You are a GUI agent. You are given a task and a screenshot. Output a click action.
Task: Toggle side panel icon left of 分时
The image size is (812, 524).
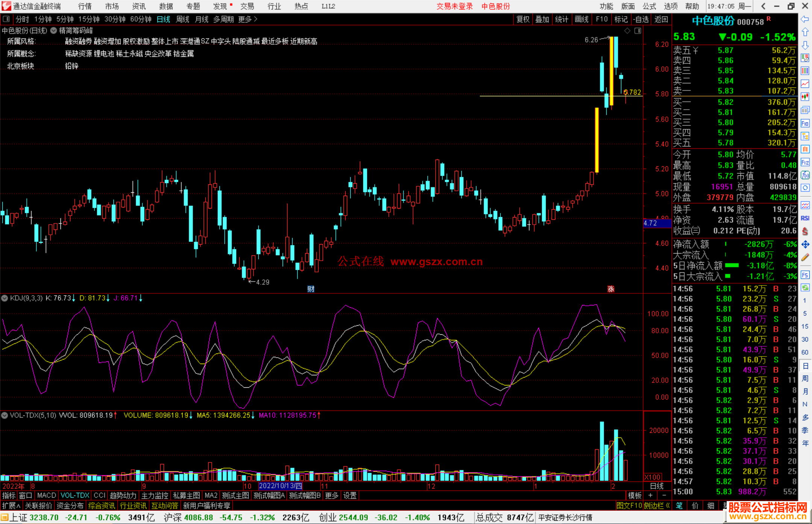[6, 19]
